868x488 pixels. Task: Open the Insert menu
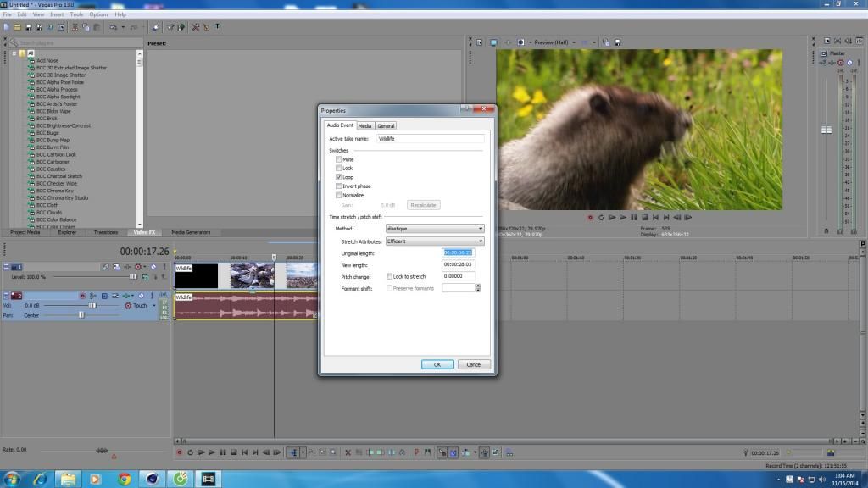pos(57,14)
